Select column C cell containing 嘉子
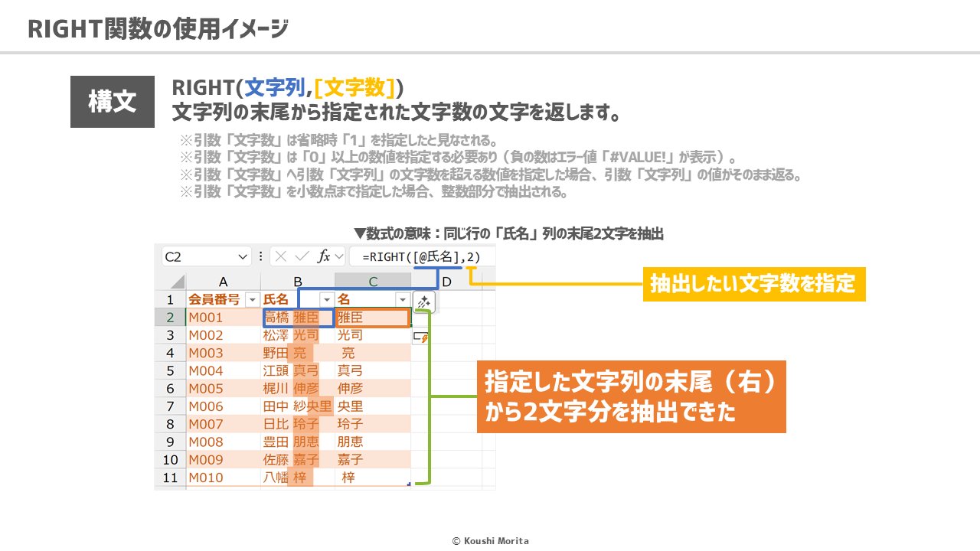 373,460
